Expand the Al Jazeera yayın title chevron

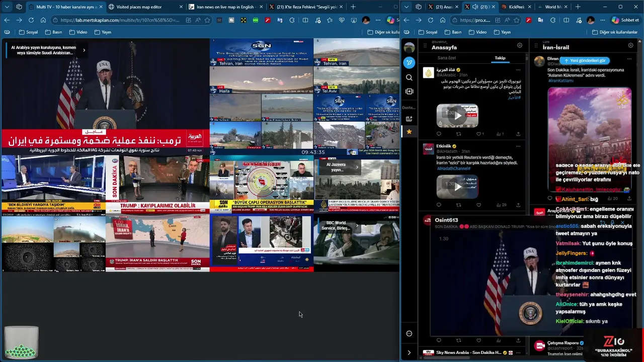pyautogui.click(x=357, y=167)
